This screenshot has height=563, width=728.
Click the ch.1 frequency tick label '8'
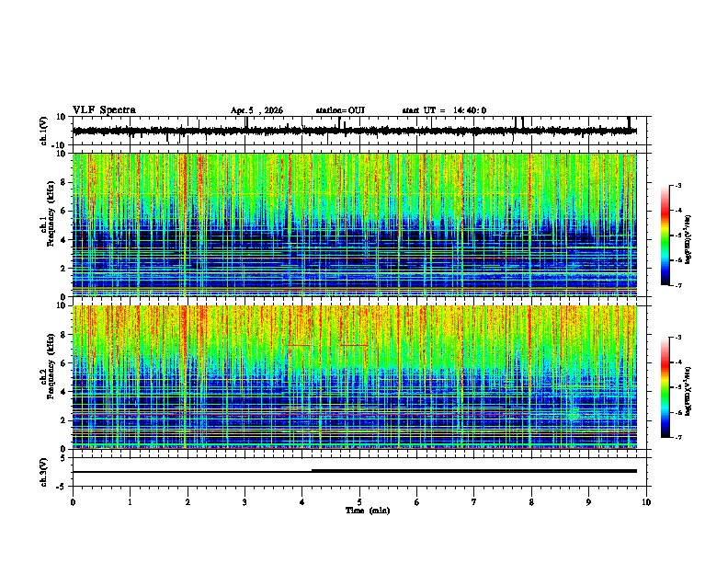click(63, 182)
